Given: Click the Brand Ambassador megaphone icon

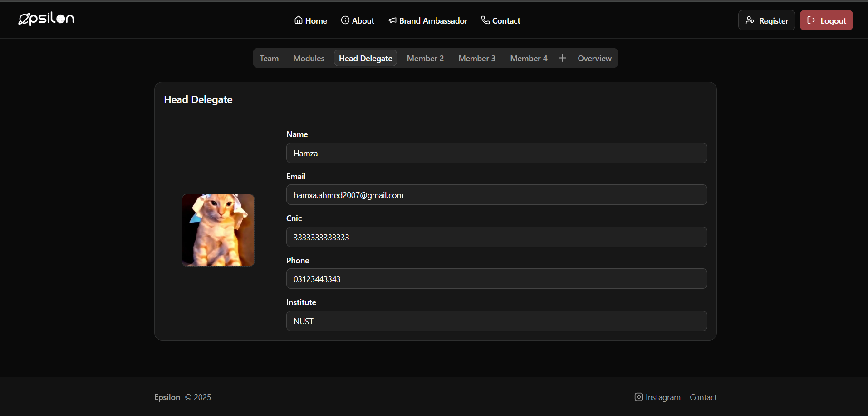Looking at the screenshot, I should pyautogui.click(x=392, y=20).
